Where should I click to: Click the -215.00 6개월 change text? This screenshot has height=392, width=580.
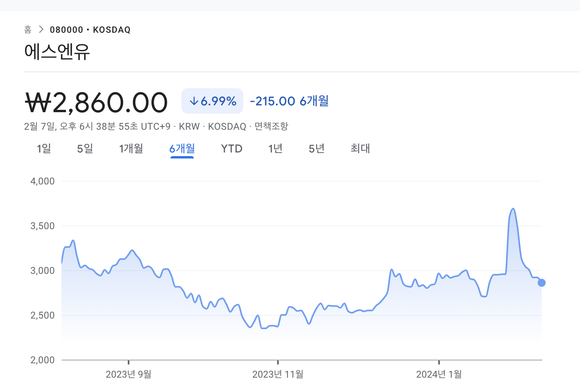coord(289,101)
